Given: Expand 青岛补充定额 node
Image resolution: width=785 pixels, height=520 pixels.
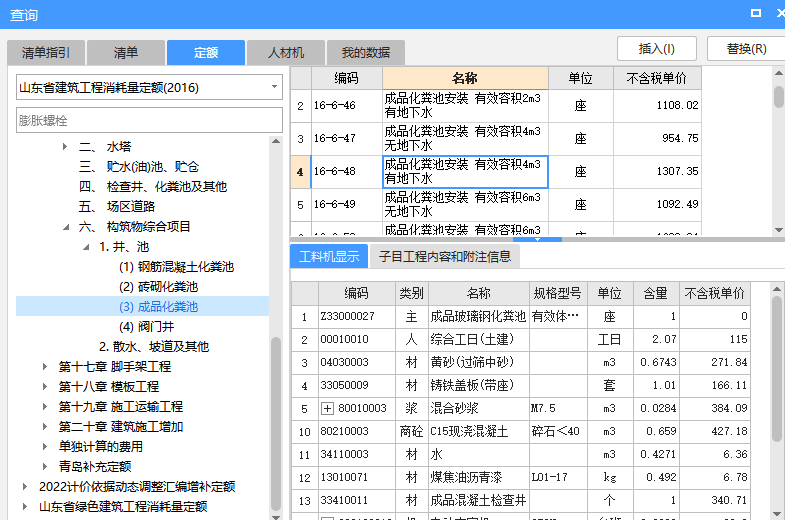Looking at the screenshot, I should click(x=45, y=467).
